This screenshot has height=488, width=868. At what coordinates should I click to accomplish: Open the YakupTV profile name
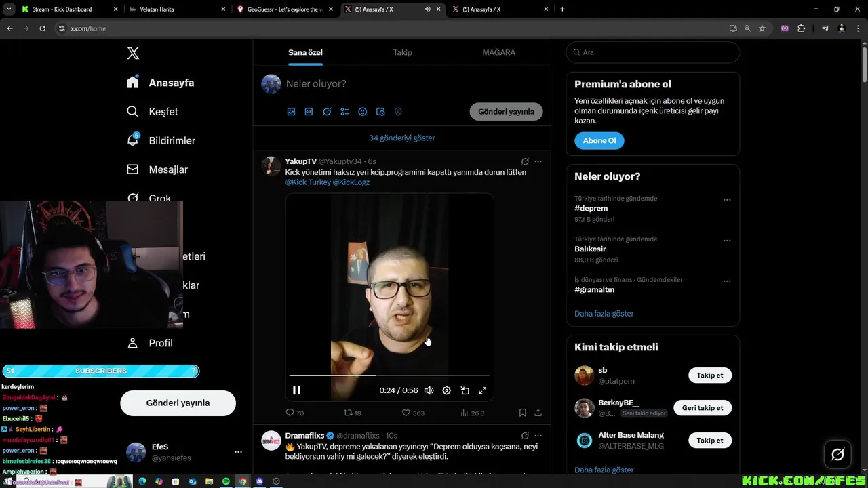(300, 161)
